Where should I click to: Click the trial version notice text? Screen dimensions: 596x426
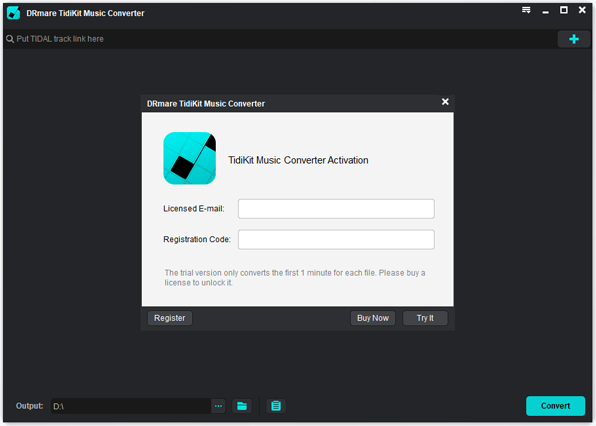pyautogui.click(x=295, y=278)
